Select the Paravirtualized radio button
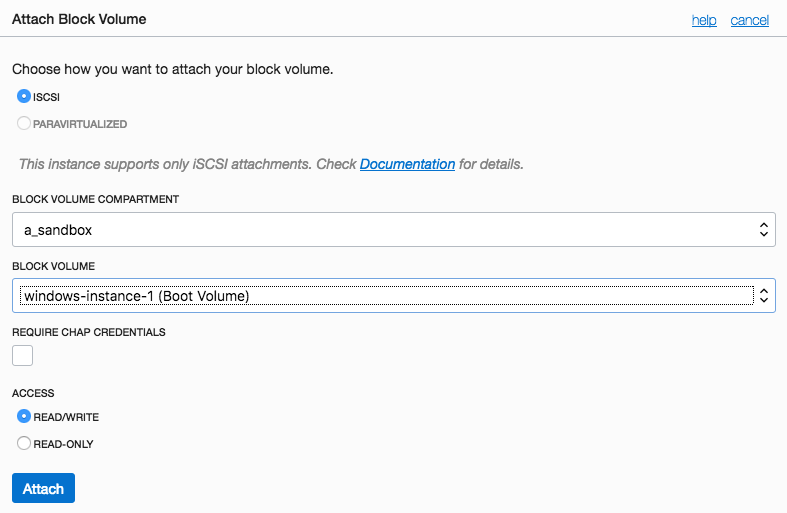The width and height of the screenshot is (787, 513). pos(24,124)
